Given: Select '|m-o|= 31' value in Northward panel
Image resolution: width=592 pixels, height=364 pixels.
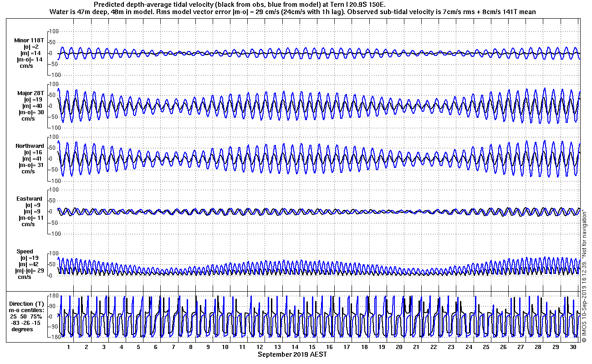Looking at the screenshot, I should [x=31, y=165].
